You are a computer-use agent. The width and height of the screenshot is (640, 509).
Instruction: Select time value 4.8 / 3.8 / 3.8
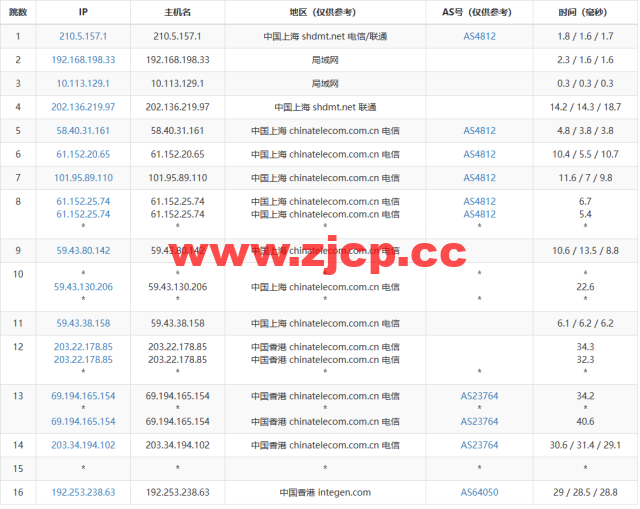[x=585, y=131]
